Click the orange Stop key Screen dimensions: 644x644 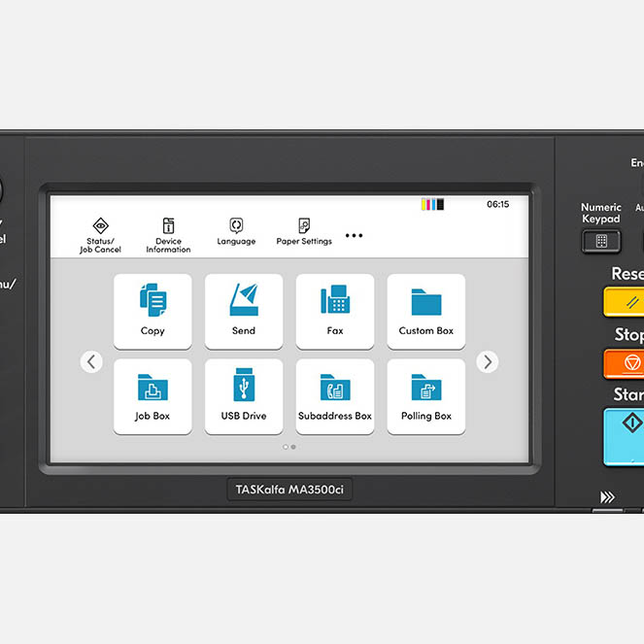(624, 363)
